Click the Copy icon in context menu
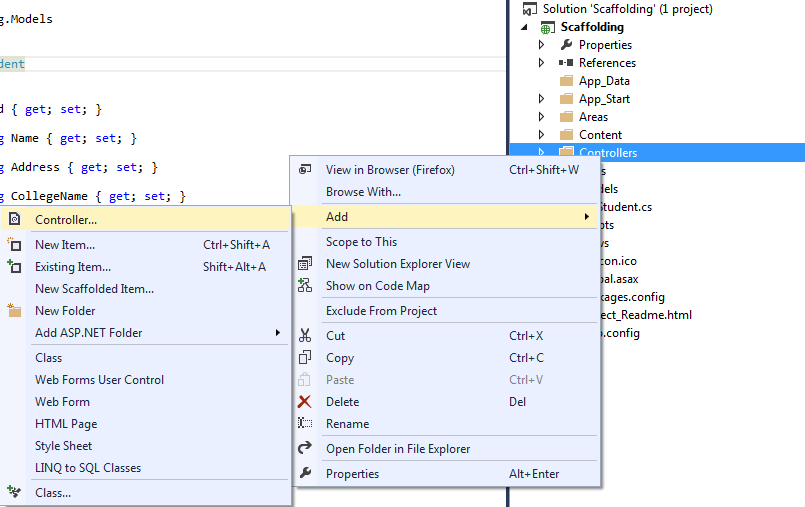This screenshot has width=805, height=507. click(305, 358)
